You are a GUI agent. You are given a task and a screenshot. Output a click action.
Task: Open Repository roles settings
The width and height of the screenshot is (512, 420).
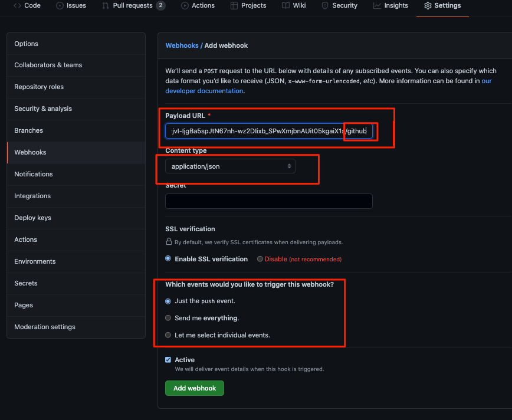click(76, 87)
